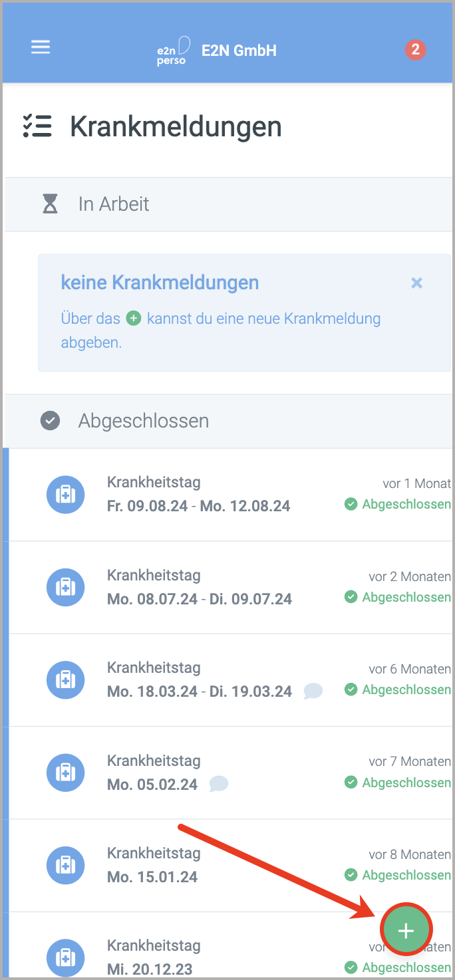Tap the green plus icon inside the info text
Viewport: 455px width, 980px height.
pos(134,318)
